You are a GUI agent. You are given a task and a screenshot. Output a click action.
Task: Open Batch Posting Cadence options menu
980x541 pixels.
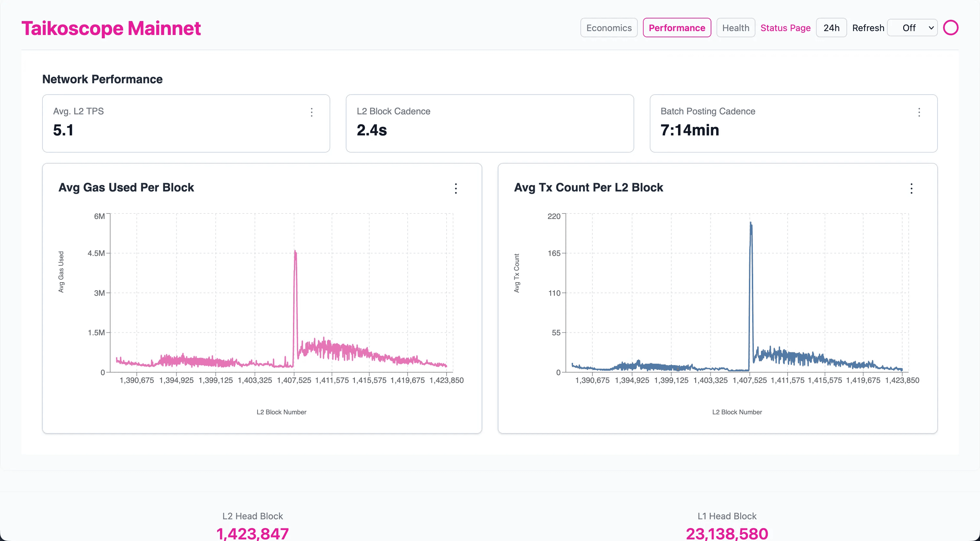point(919,112)
